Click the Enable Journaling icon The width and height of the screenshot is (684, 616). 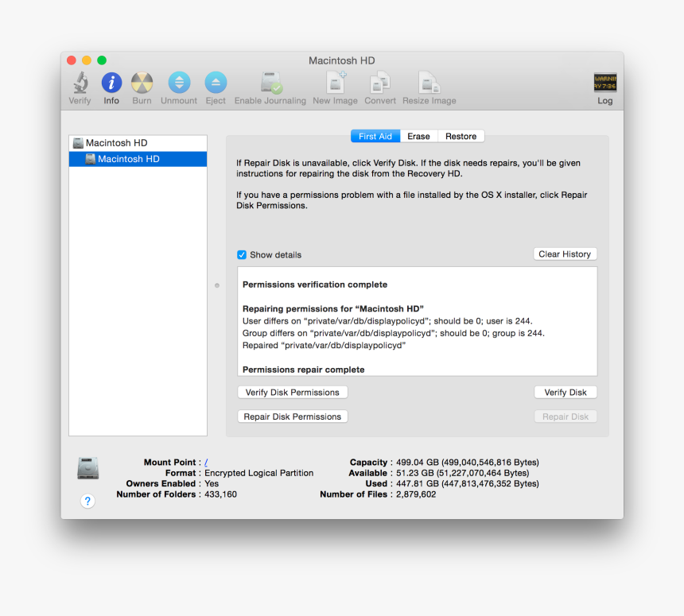(x=270, y=83)
